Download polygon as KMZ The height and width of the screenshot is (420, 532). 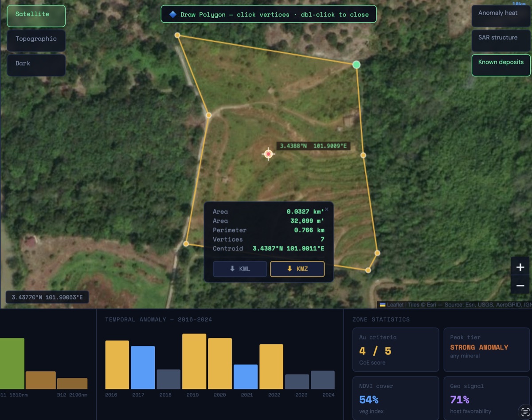pos(297,269)
